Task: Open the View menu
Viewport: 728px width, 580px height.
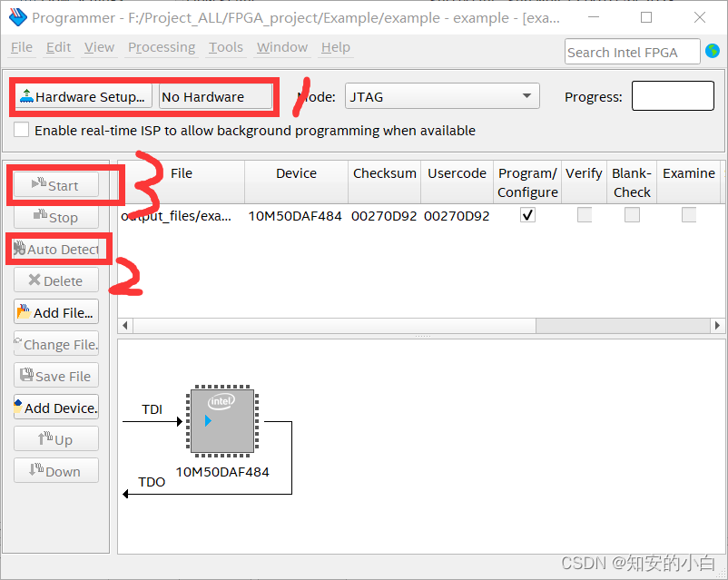Action: click(99, 47)
